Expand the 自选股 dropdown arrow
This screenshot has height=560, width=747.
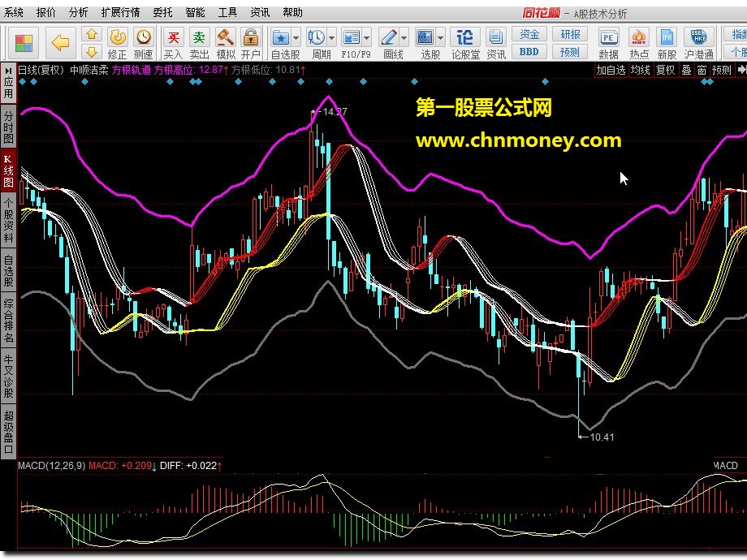296,37
